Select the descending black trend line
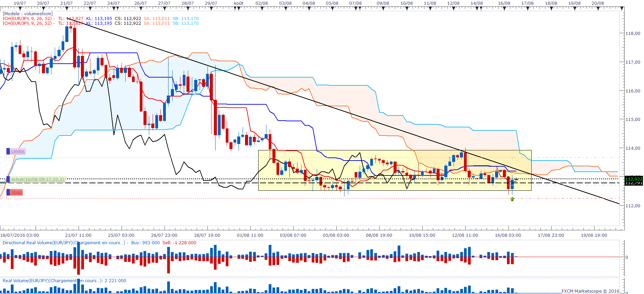This screenshot has width=644, height=294. pos(343,111)
